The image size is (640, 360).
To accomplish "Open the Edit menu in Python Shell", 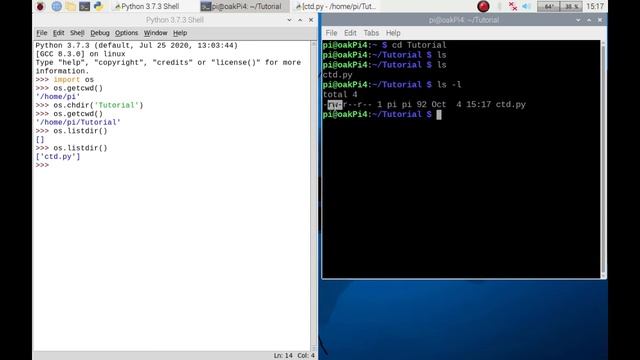I will click(58, 33).
